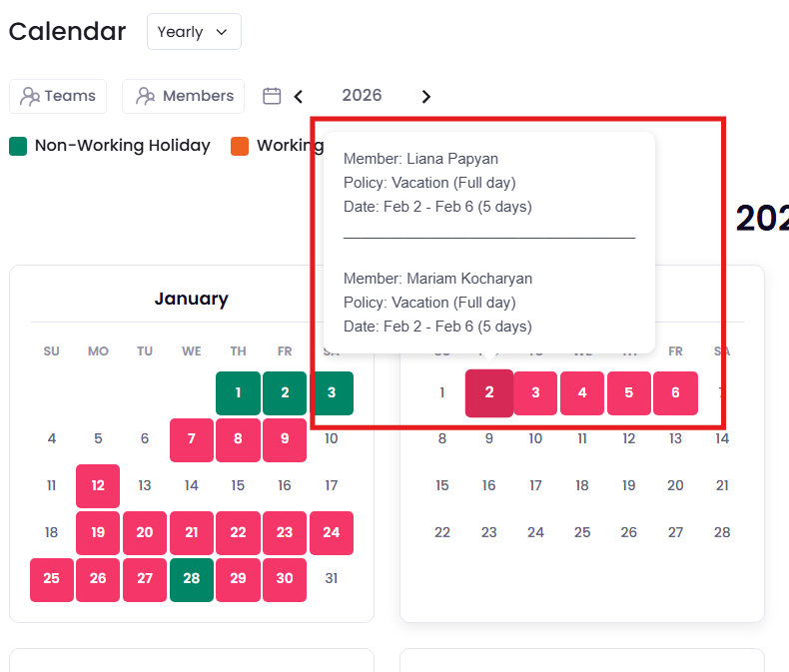Click February 6 vacation day
The image size is (789, 672).
(x=675, y=393)
